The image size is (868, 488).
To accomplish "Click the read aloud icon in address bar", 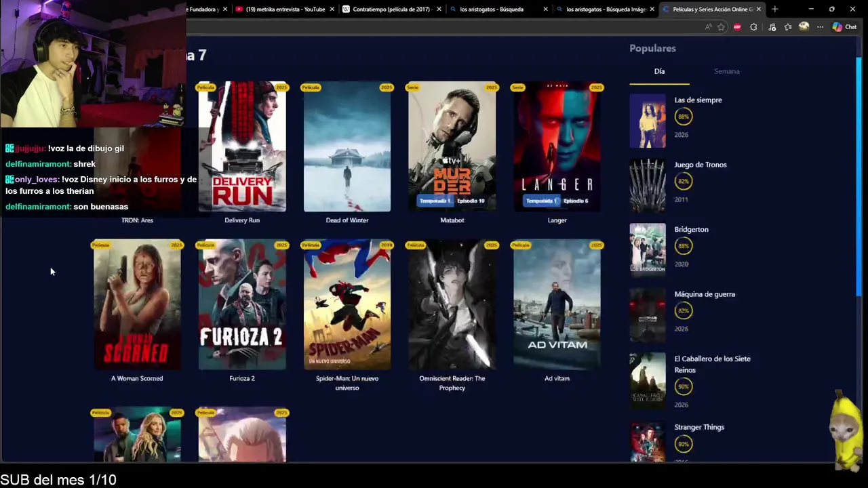I will (x=708, y=27).
